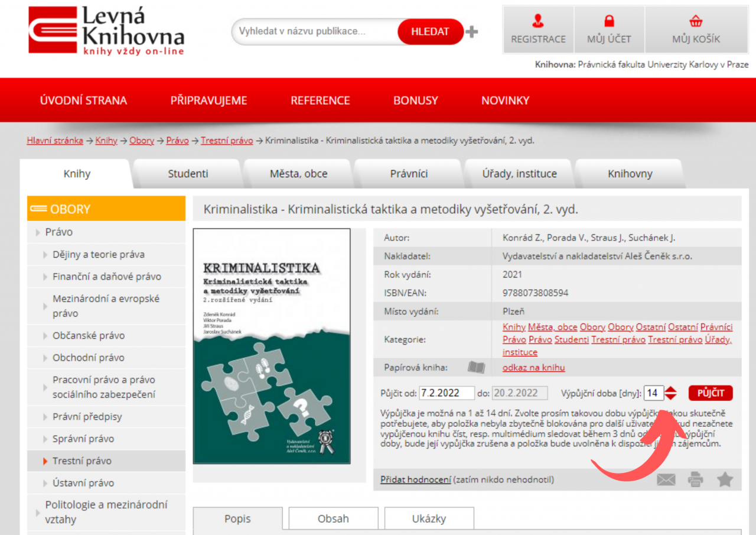Switch to the Studenti tab
The image size is (756, 535).
click(188, 174)
